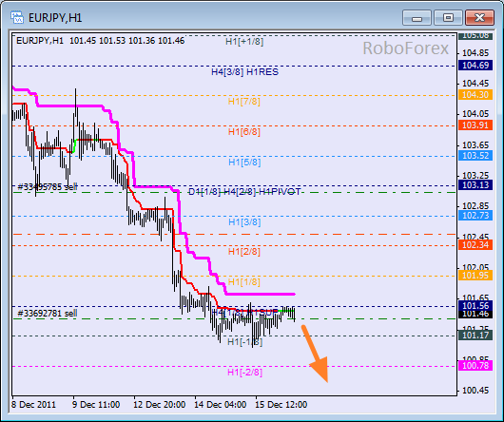Select the magenta 100.78 price tag
Image resolution: width=504 pixels, height=422 pixels.
(475, 366)
